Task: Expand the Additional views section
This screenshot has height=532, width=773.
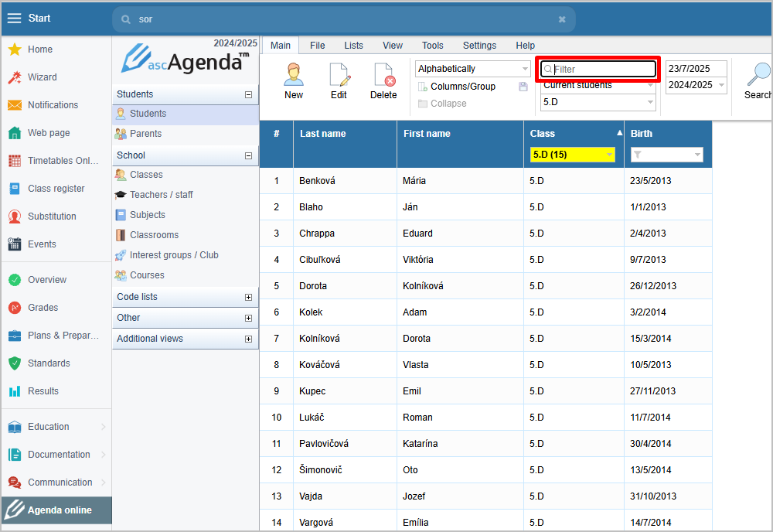Action: 248,339
